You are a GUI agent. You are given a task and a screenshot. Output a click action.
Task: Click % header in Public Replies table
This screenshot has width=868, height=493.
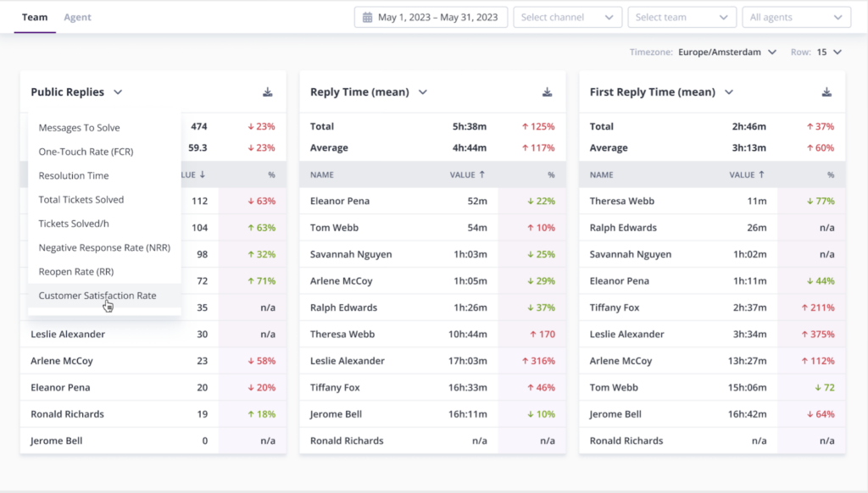tap(271, 174)
